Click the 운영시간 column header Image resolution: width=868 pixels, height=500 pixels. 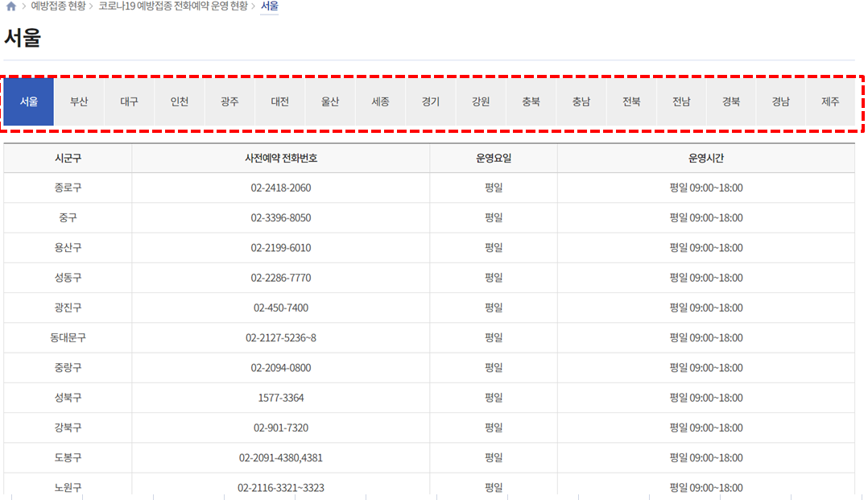pos(706,159)
